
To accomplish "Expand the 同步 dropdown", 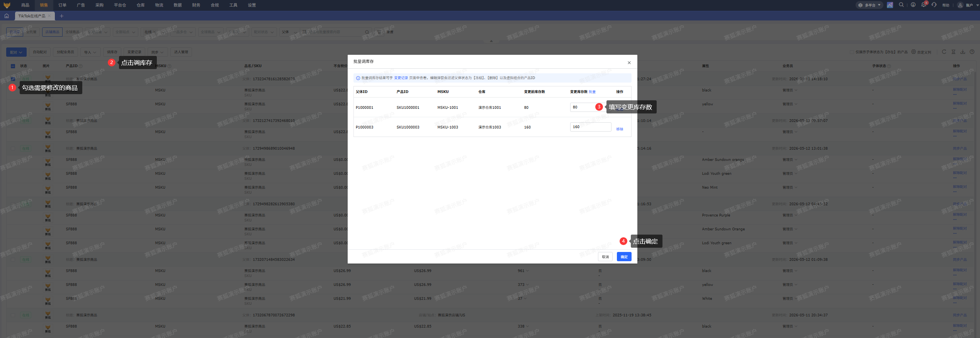I will pos(158,52).
